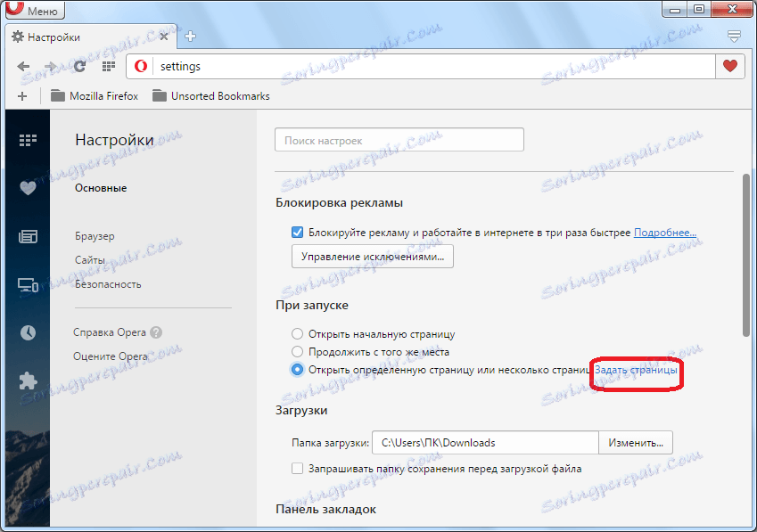757x532 pixels.
Task: Open Mozilla Firefox bookmarks folder
Action: coord(95,96)
